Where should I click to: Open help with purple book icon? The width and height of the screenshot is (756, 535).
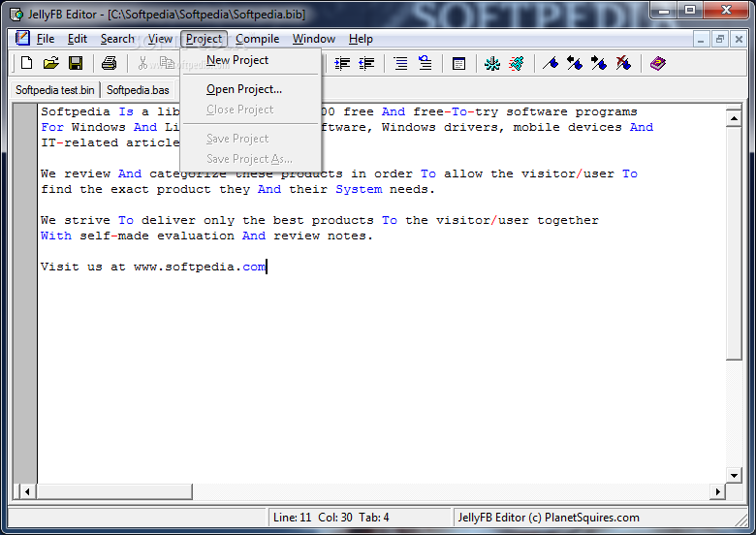point(658,63)
